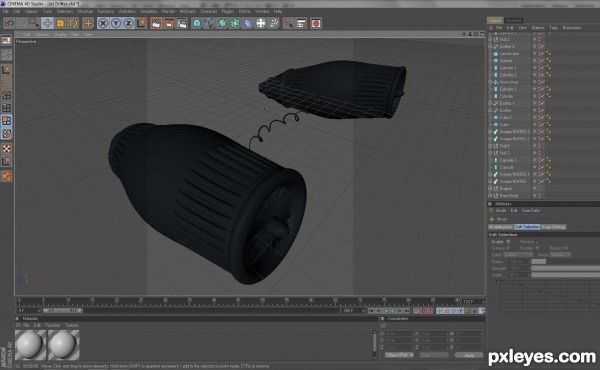This screenshot has height=370, width=600.
Task: Open Tags menu in Object manager
Action: click(553, 28)
